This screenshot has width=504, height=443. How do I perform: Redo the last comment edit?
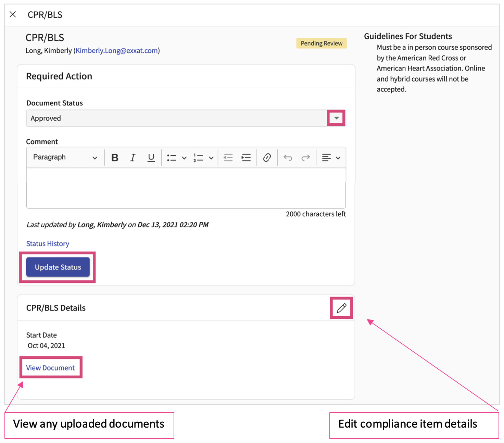tap(306, 157)
